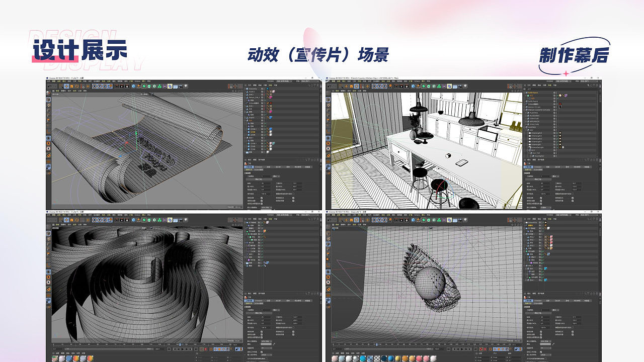Click the Camera icon in kitchen window toolbar
Image resolution: width=644 pixels, height=362 pixels.
pos(460,86)
